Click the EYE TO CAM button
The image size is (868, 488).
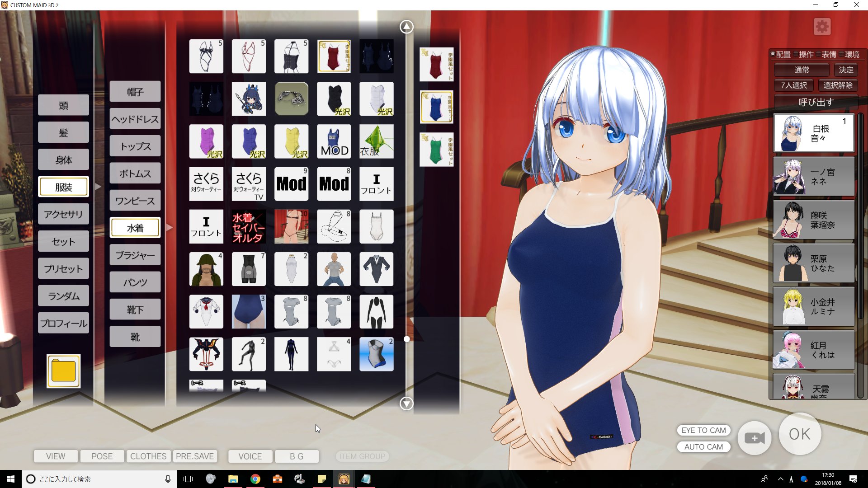point(703,430)
